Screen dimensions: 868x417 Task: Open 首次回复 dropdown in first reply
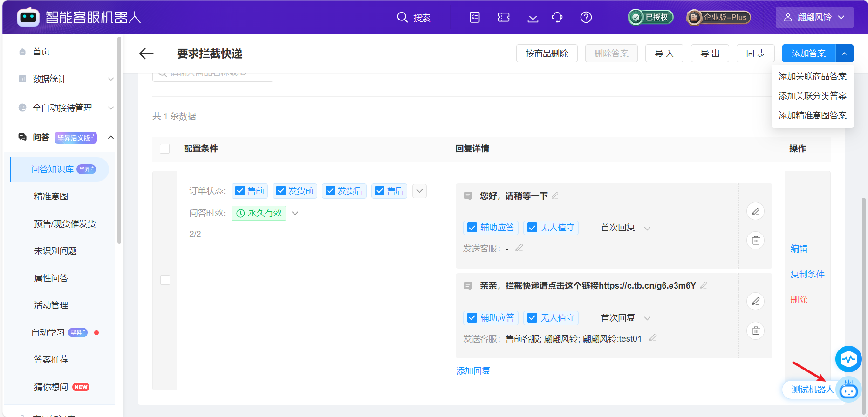(647, 228)
